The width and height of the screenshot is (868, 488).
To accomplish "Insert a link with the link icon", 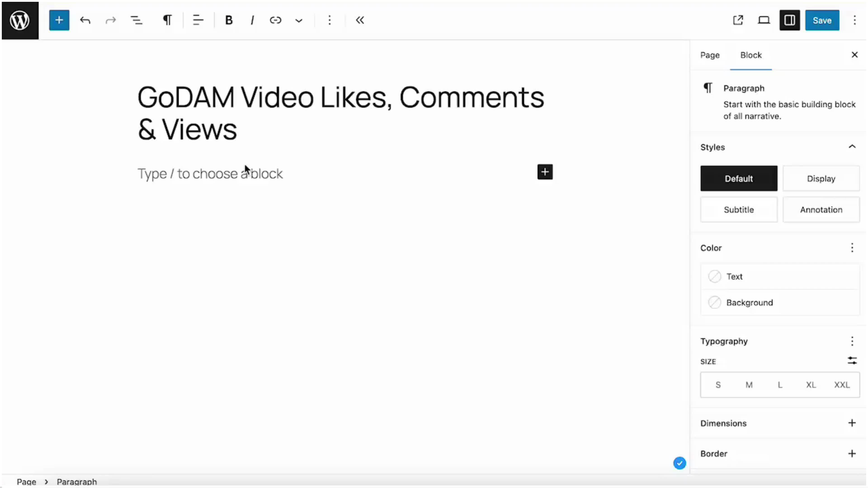I will pyautogui.click(x=276, y=20).
